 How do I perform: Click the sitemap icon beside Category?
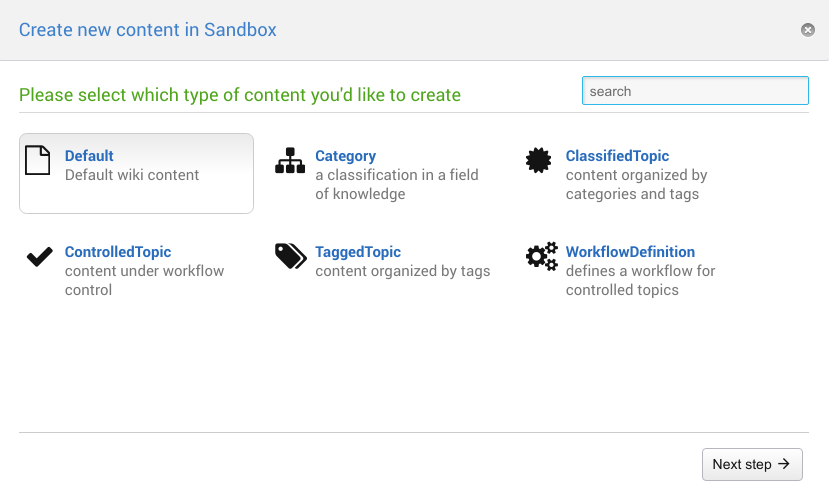point(290,161)
